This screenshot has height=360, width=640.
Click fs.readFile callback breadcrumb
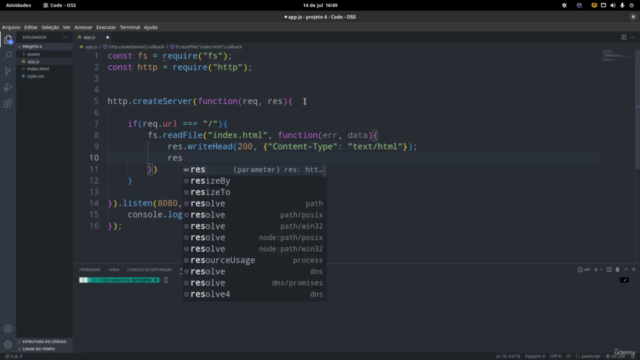[209, 47]
